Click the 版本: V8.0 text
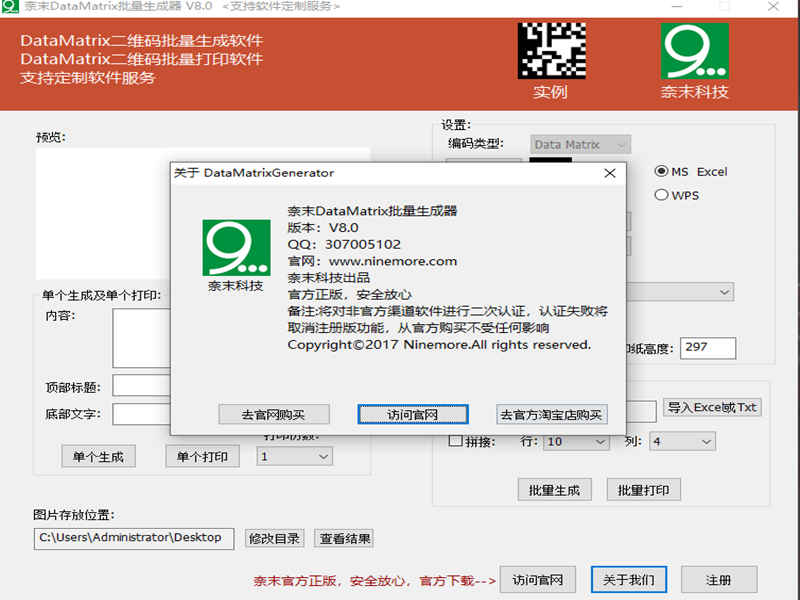 click(323, 228)
